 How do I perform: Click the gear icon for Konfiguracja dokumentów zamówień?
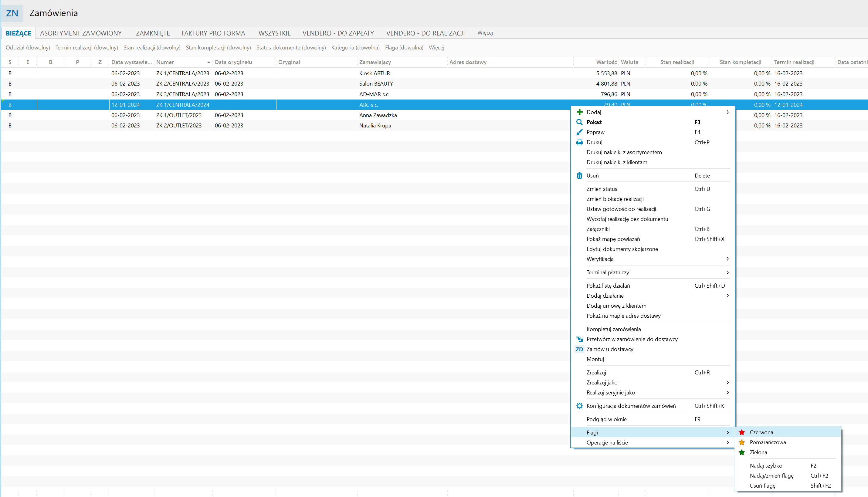[x=579, y=406]
